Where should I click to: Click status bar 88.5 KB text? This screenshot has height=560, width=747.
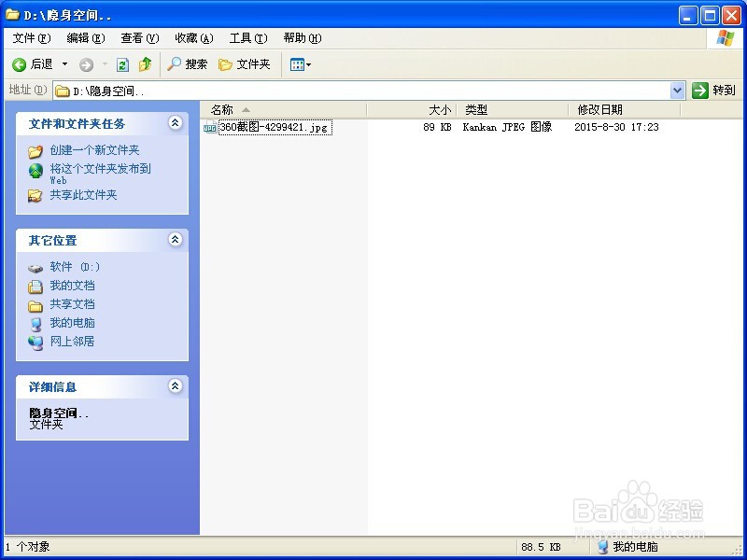(541, 547)
